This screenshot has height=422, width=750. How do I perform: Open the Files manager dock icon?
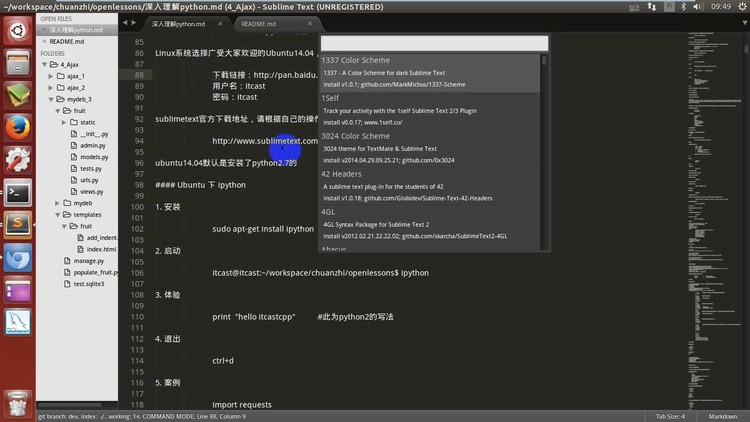[18, 63]
